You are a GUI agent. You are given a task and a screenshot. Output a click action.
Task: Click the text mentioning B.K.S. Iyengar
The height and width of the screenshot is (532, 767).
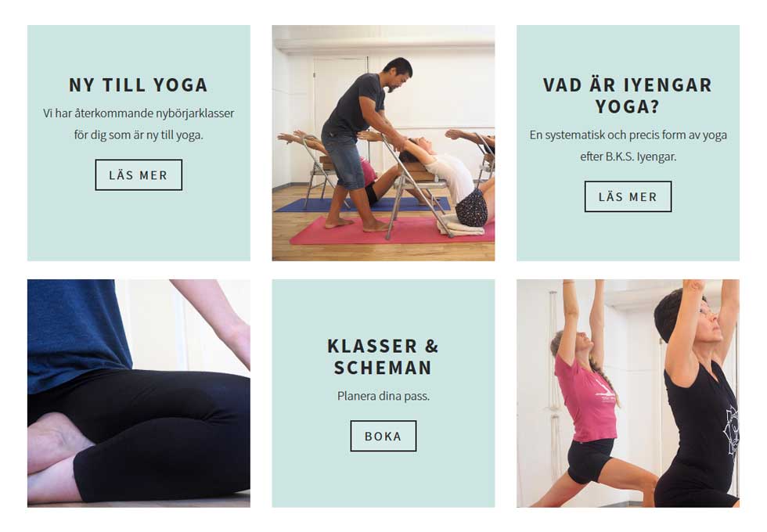(x=628, y=146)
